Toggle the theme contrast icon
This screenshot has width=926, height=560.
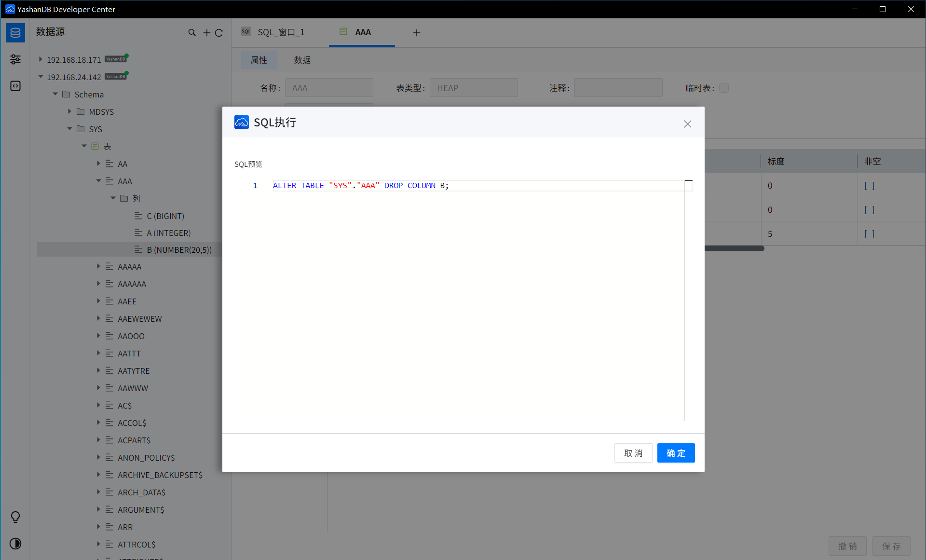point(15,544)
